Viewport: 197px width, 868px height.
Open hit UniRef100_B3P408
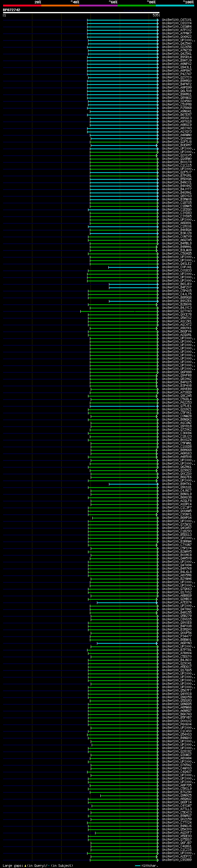coord(176,386)
